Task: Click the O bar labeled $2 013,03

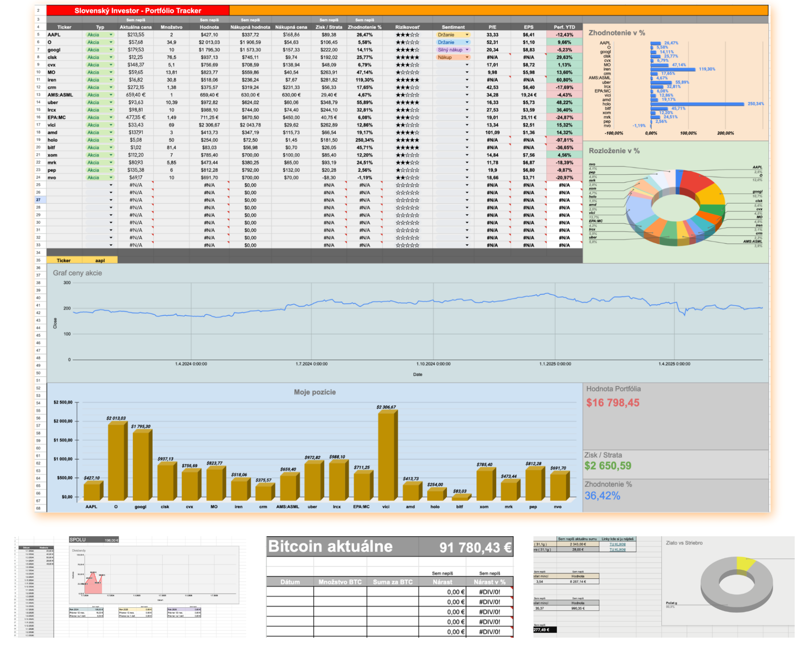Action: point(118,461)
